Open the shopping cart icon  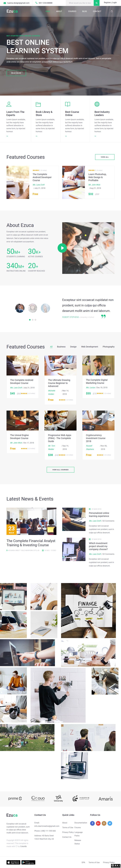pos(112,11)
